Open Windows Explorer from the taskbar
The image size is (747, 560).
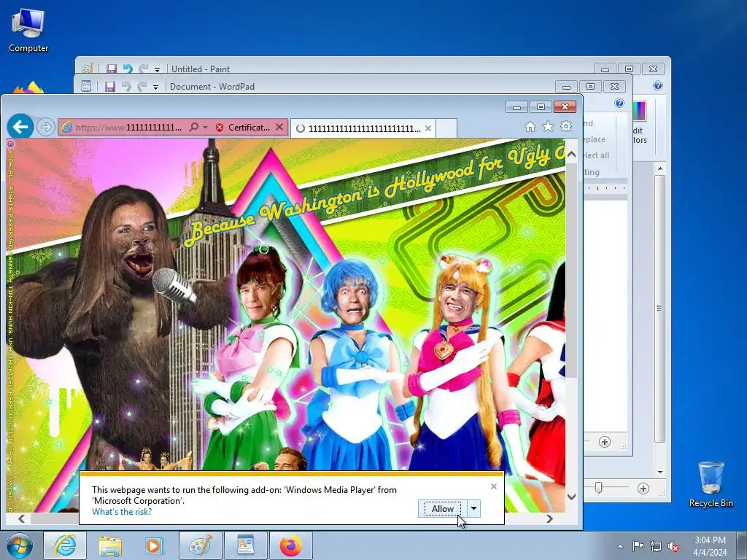(110, 545)
